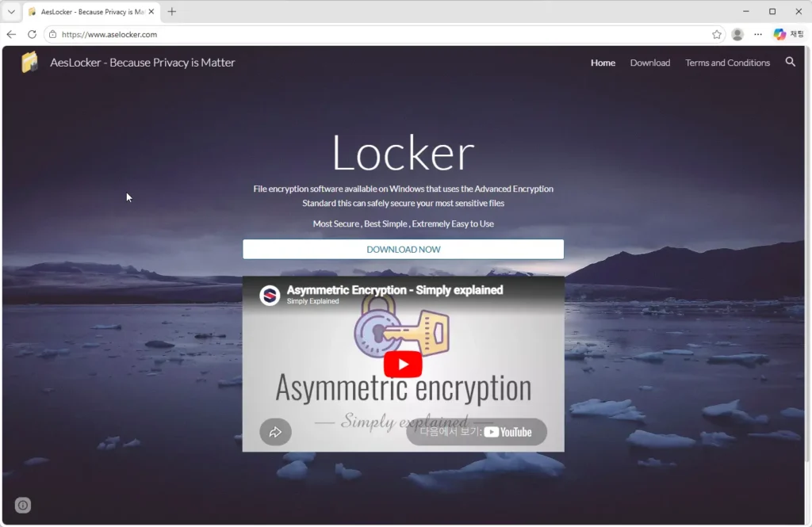Open AesLocker - Because Privacy is Matter title
Image resolution: width=812 pixels, height=527 pixels.
[x=143, y=63]
